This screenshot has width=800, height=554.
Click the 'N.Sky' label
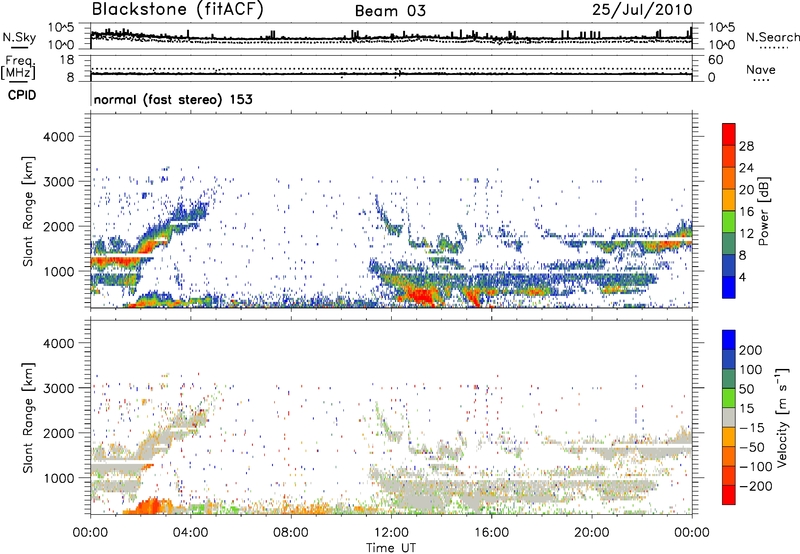[19, 37]
